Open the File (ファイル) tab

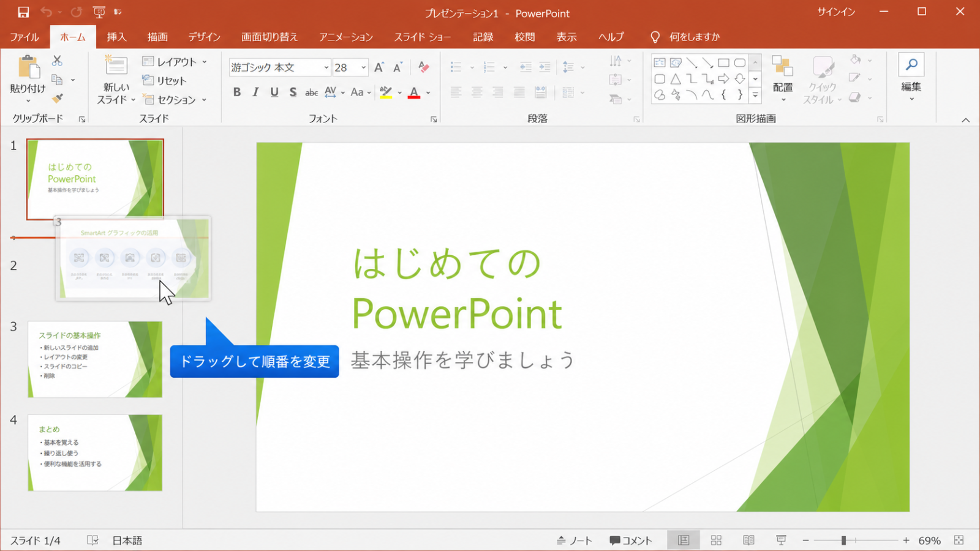(24, 37)
